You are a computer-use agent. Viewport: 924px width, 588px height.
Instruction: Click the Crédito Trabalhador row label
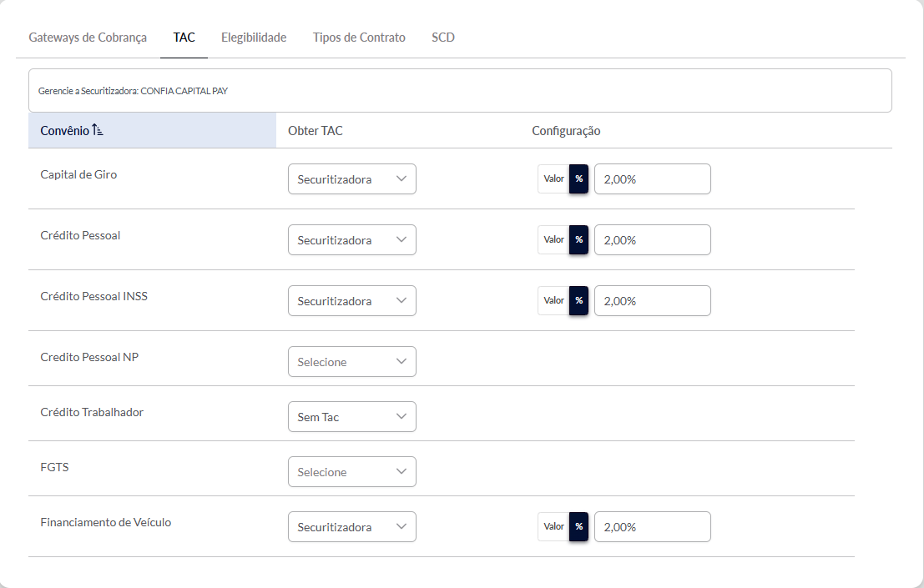92,413
